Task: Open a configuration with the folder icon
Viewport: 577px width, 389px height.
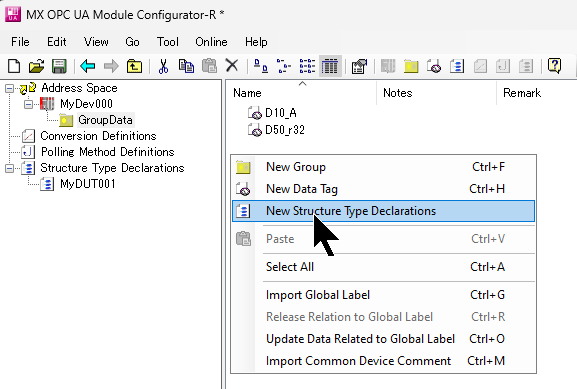Action: click(x=36, y=66)
